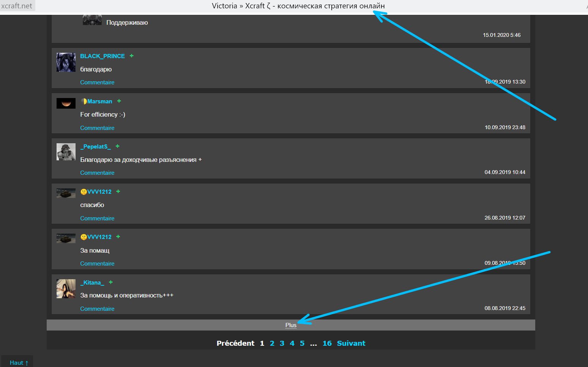Image resolution: width=588 pixels, height=367 pixels.
Task: Open Marsman user profile link
Action: click(x=100, y=101)
